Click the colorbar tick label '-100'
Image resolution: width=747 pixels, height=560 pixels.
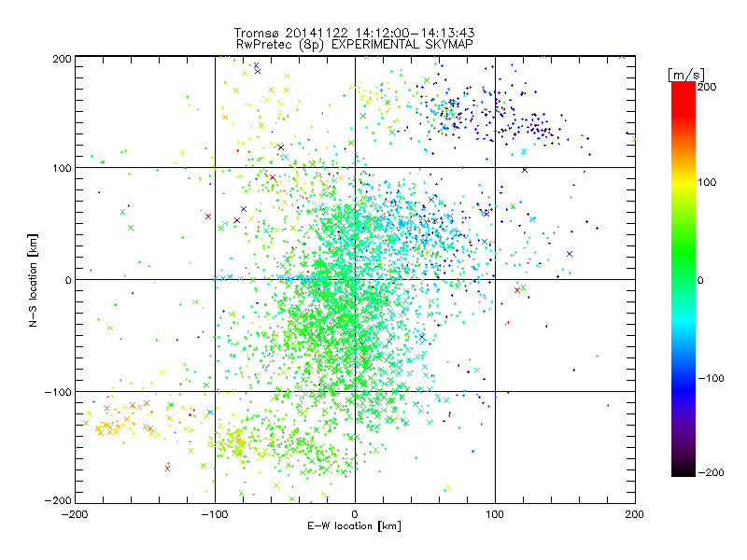coord(711,378)
